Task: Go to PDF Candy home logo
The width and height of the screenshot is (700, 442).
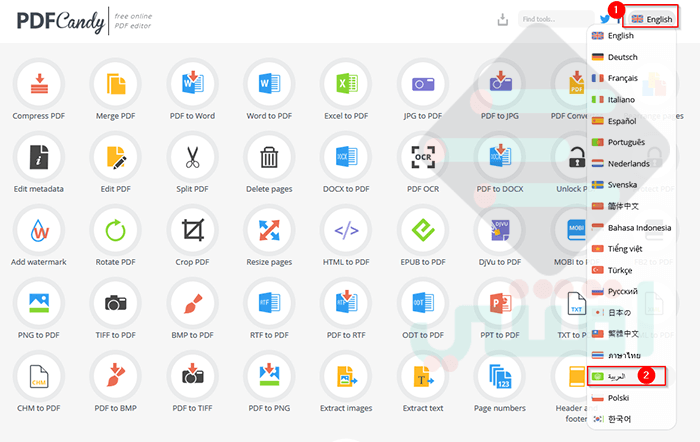Action: (61, 21)
